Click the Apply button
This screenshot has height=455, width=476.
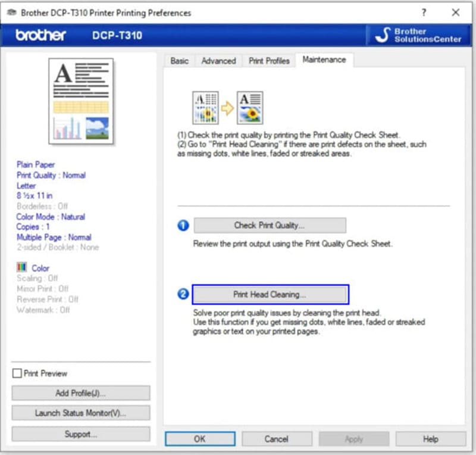(x=354, y=439)
